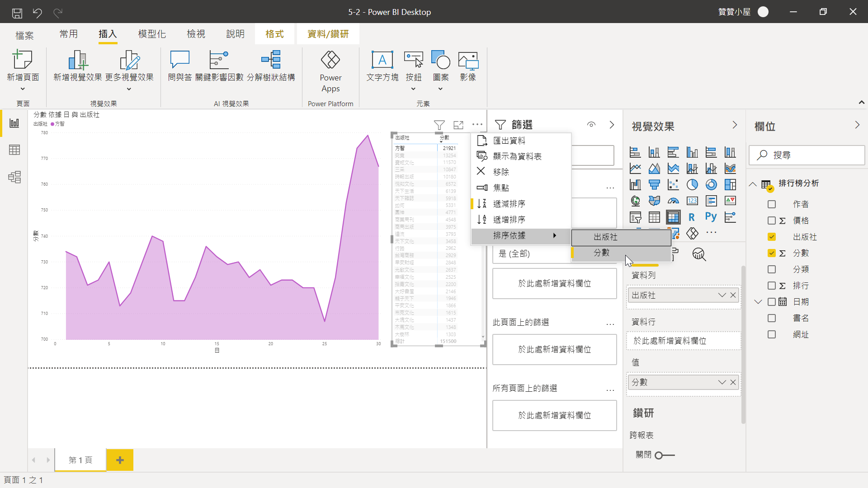Image resolution: width=868 pixels, height=488 pixels.
Task: Insert a text box (文字方塊)
Action: (x=382, y=66)
